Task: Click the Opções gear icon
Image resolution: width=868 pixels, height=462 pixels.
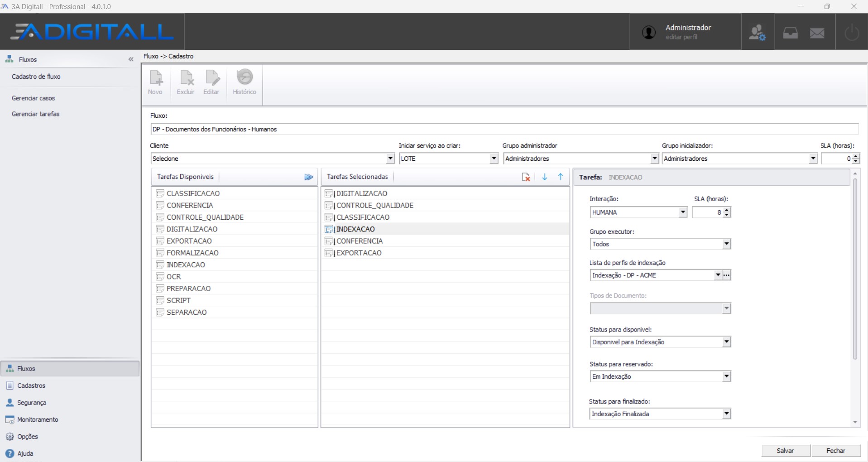Action: (x=10, y=437)
